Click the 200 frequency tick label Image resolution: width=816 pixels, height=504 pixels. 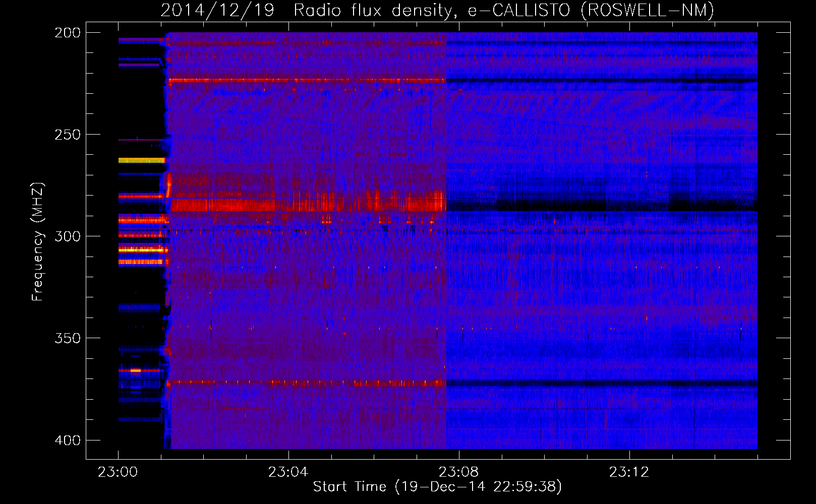[x=68, y=33]
